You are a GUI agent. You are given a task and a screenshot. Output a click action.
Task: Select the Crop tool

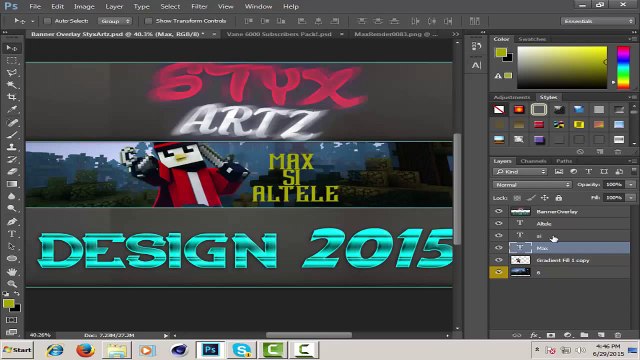[x=11, y=97]
